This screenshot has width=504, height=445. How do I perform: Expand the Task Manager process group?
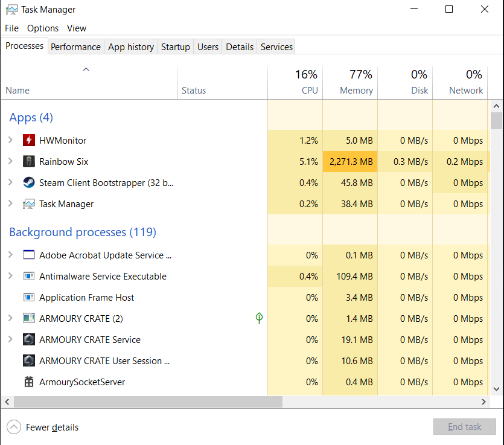point(10,204)
